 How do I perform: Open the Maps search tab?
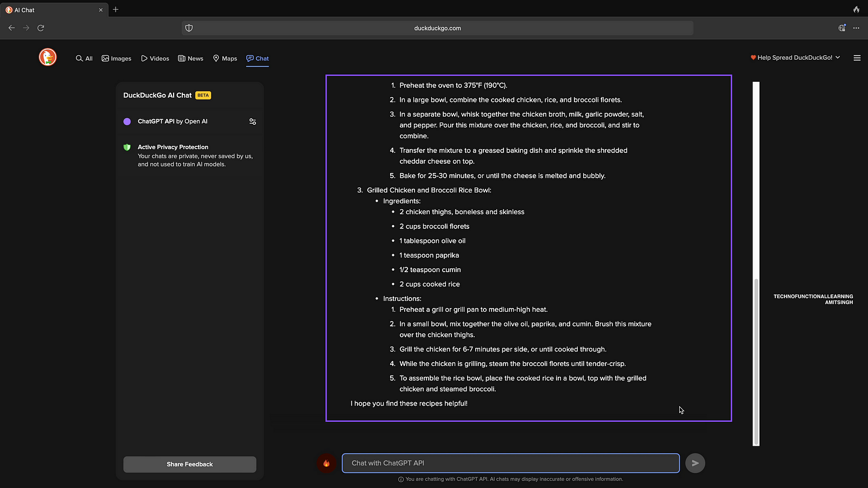[225, 59]
